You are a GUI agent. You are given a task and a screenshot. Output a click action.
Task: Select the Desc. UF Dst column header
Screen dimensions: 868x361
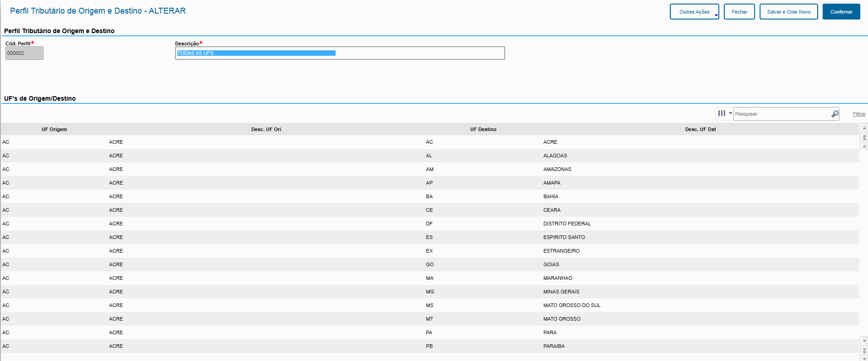pyautogui.click(x=700, y=129)
